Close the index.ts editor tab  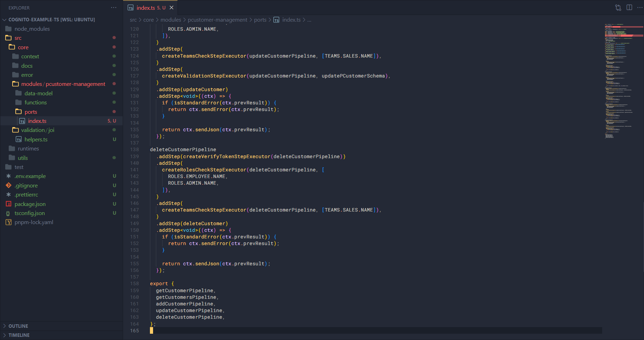172,8
